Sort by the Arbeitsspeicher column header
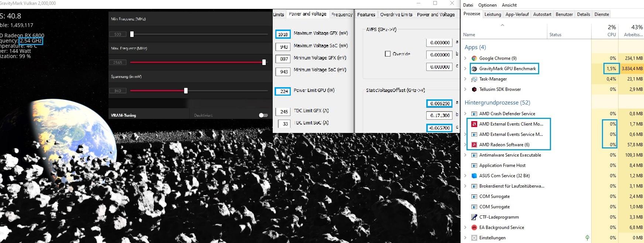The height and width of the screenshot is (243, 644). tap(631, 31)
